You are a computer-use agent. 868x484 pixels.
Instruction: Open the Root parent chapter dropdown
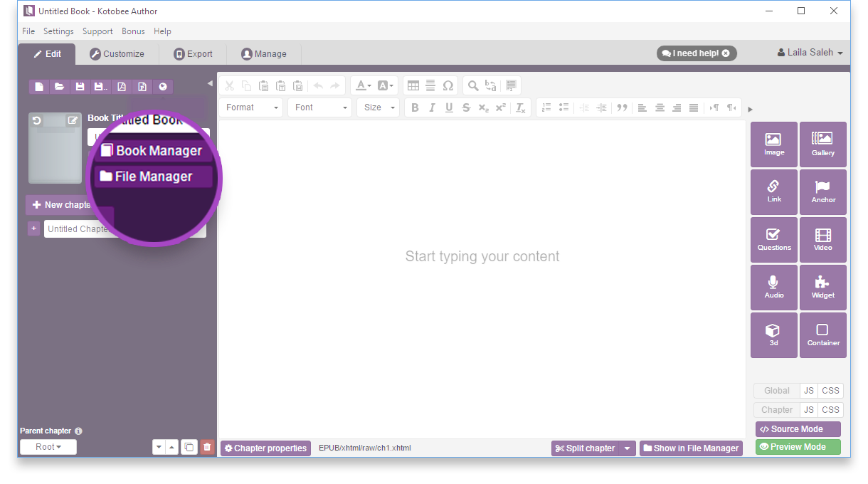point(48,447)
